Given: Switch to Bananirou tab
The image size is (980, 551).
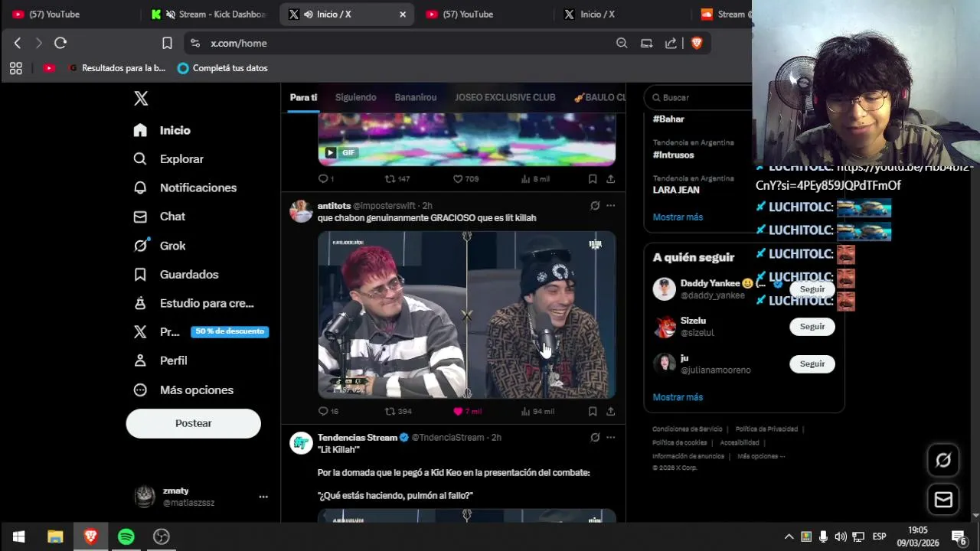Looking at the screenshot, I should pos(416,97).
